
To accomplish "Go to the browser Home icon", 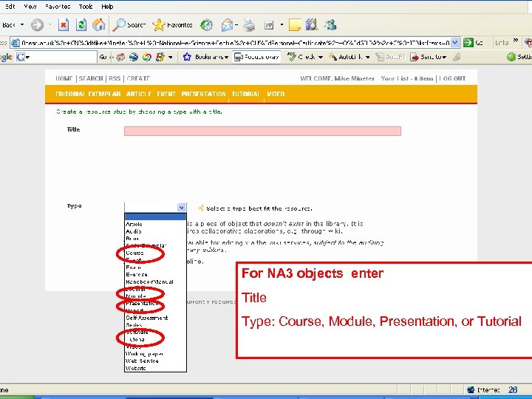I will tap(99, 25).
